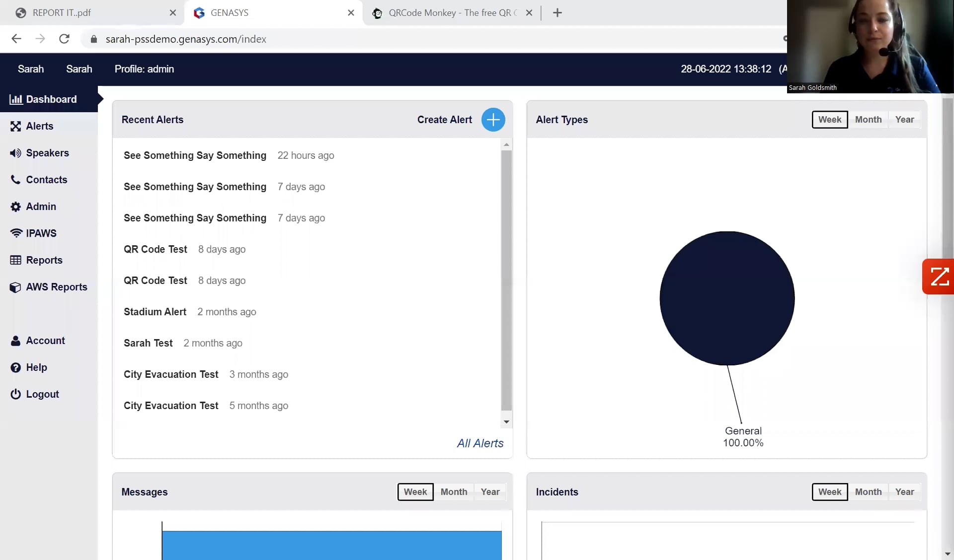The width and height of the screenshot is (954, 560).
Task: Click the Contacts phone icon
Action: pos(16,180)
